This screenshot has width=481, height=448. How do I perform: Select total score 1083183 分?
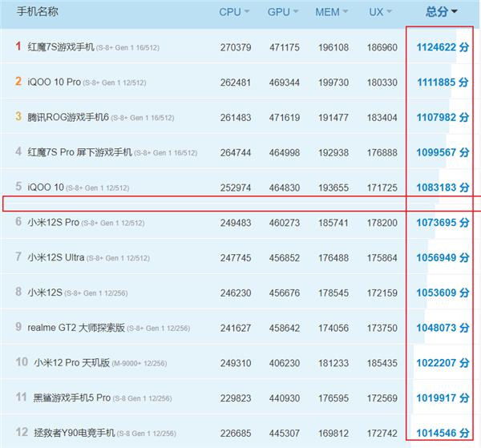coord(443,187)
